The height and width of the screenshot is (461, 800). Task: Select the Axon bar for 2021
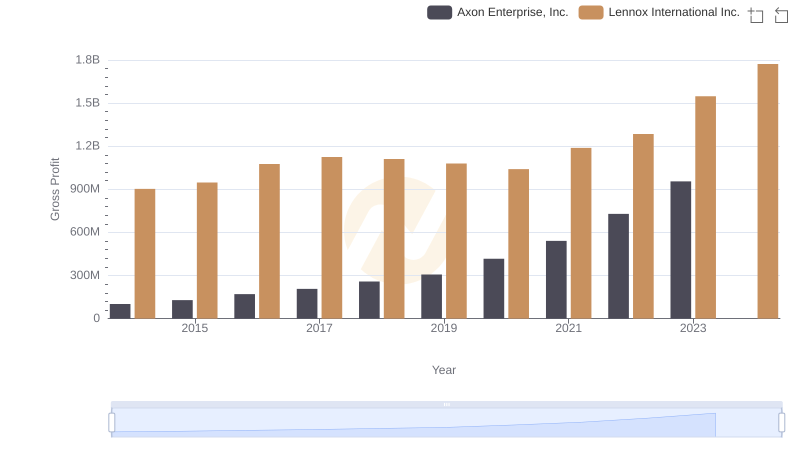[x=556, y=279]
